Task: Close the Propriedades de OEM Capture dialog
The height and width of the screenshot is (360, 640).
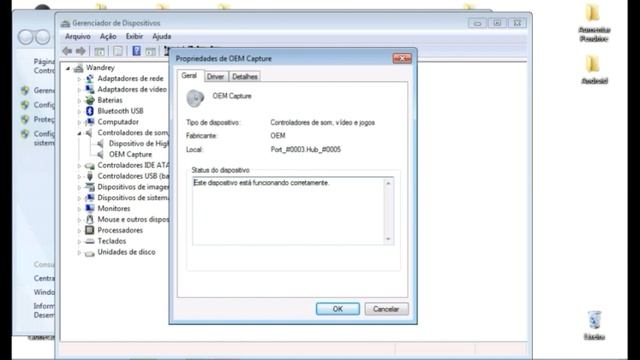Action: pos(402,58)
